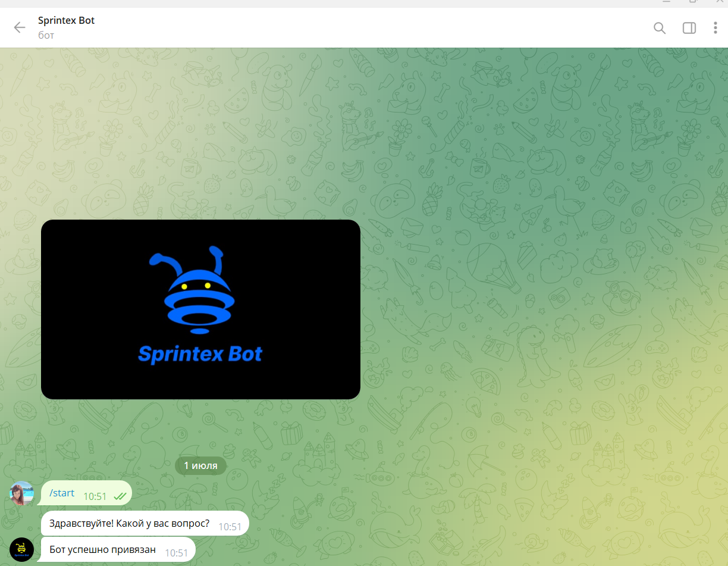
Task: Click the user's avatar next to /start
Action: pos(22,493)
